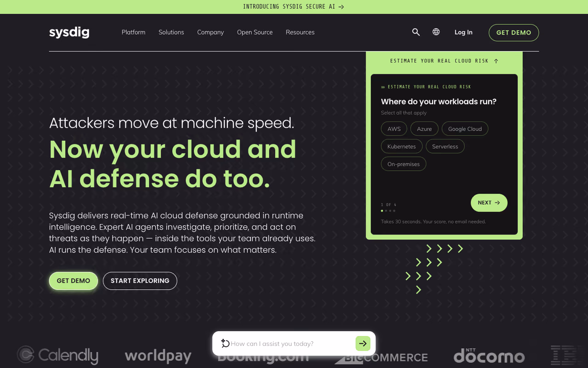The height and width of the screenshot is (368, 588).
Task: Open the globe language selector
Action: 436,32
